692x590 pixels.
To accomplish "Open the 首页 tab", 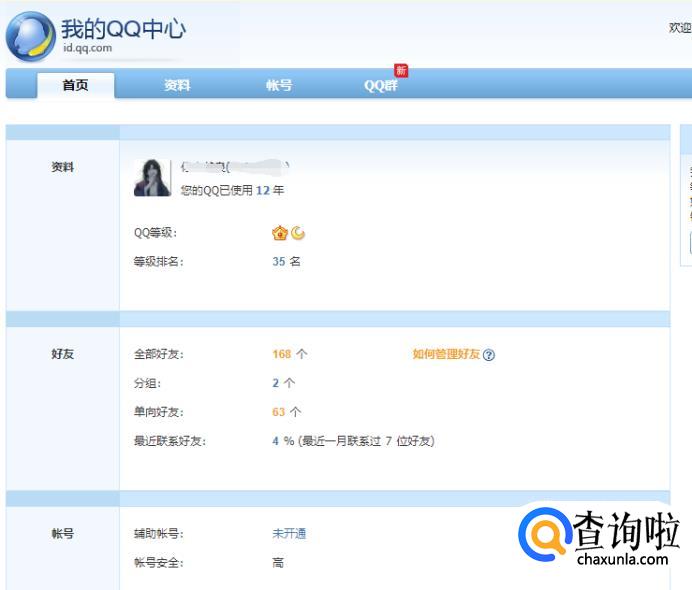I will (x=75, y=85).
